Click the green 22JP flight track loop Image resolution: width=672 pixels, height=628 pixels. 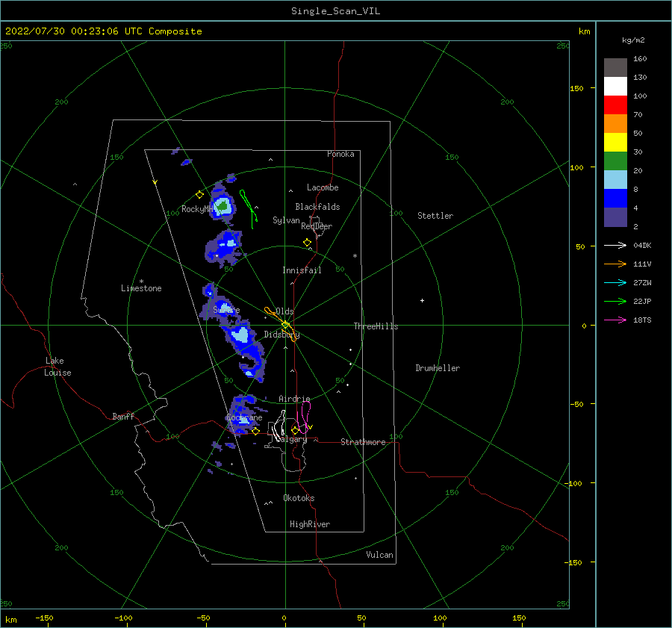click(x=249, y=209)
